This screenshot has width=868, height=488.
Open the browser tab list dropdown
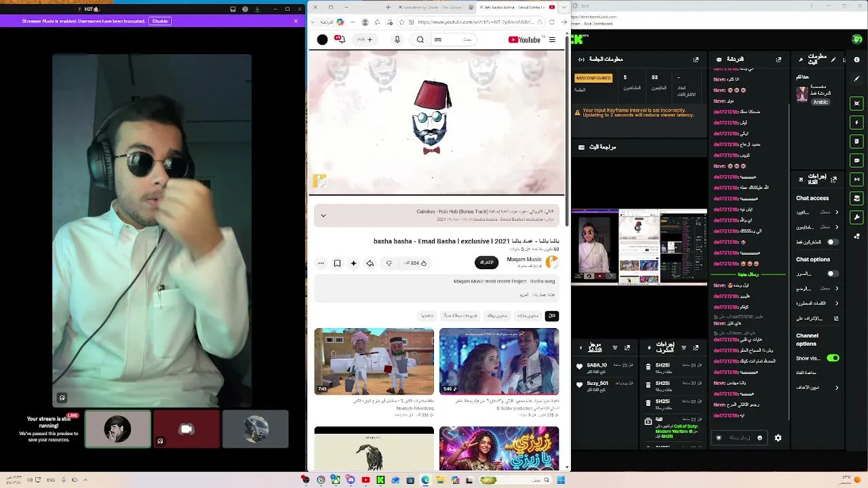tap(564, 7)
